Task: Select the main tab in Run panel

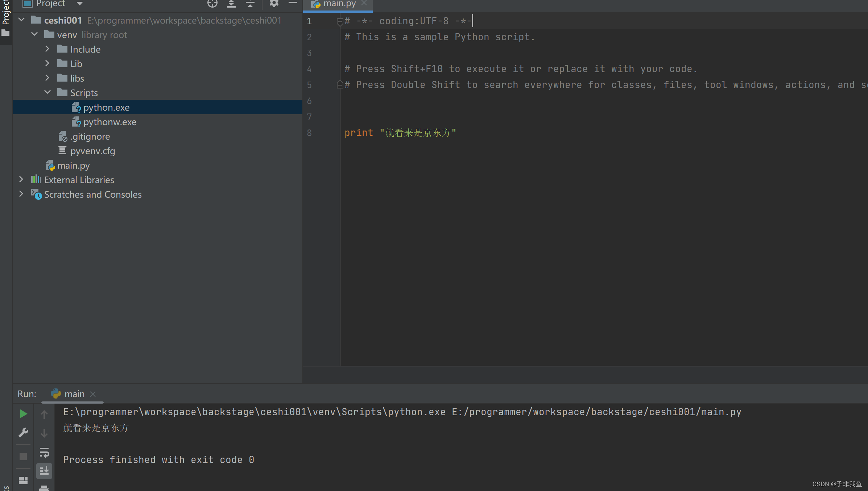Action: coord(74,394)
